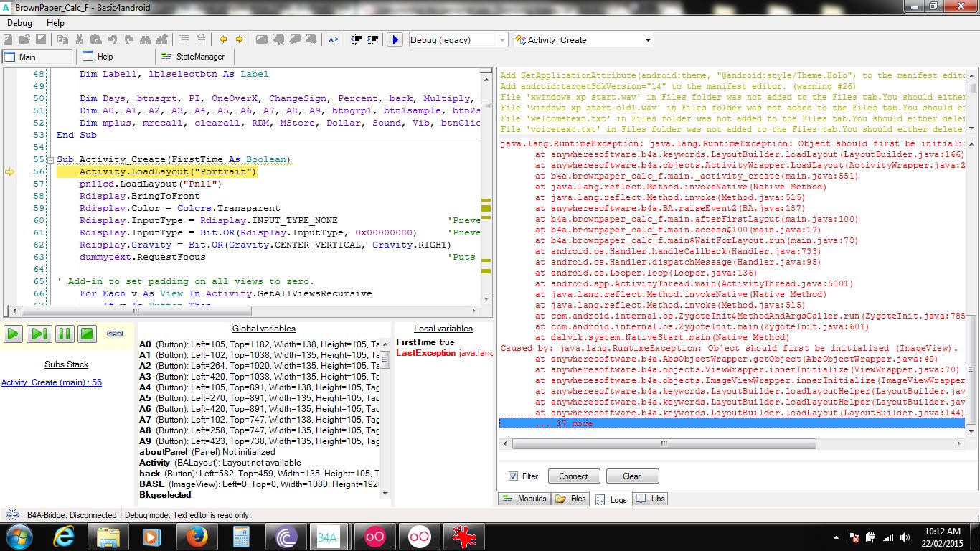Screen dimensions: 980x551
Task: Click the green Step debug button
Action: [x=39, y=334]
